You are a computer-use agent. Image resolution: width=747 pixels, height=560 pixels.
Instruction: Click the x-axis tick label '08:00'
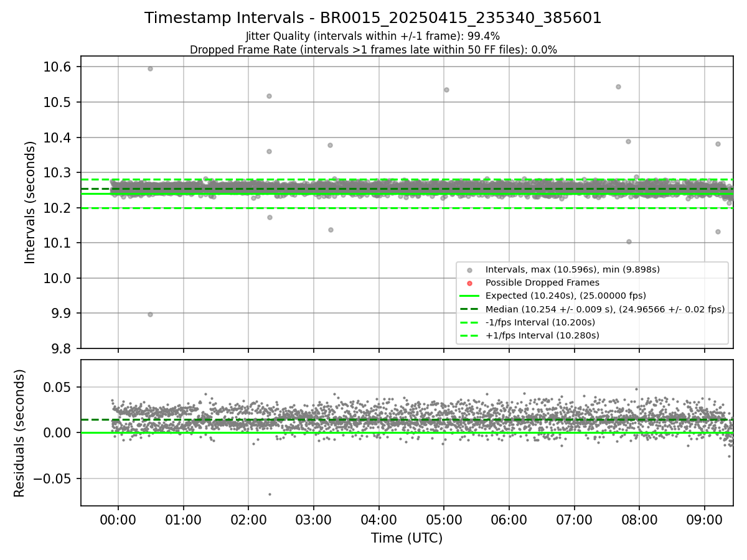tap(639, 520)
